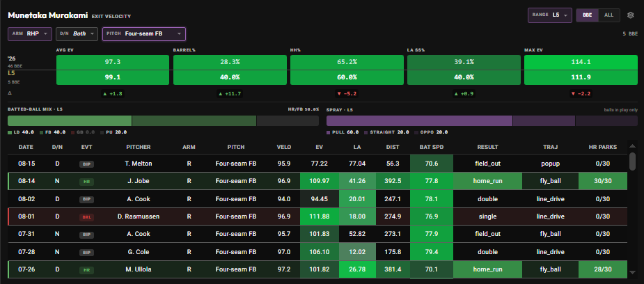Click the single result cell

coord(487,216)
